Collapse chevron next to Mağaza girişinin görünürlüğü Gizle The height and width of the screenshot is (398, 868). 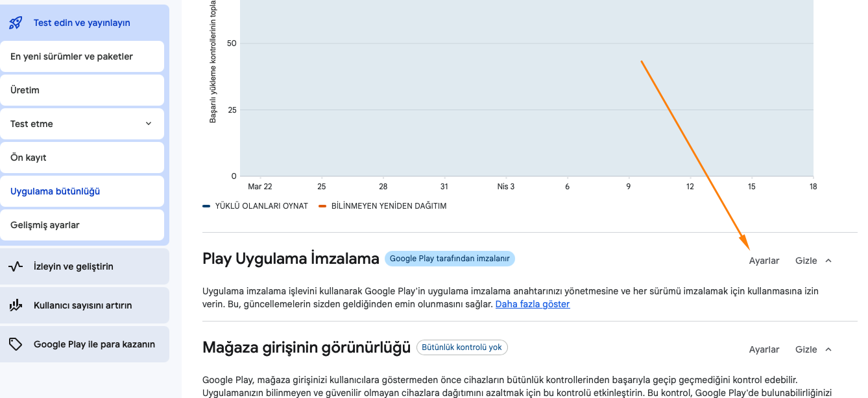[x=828, y=349]
